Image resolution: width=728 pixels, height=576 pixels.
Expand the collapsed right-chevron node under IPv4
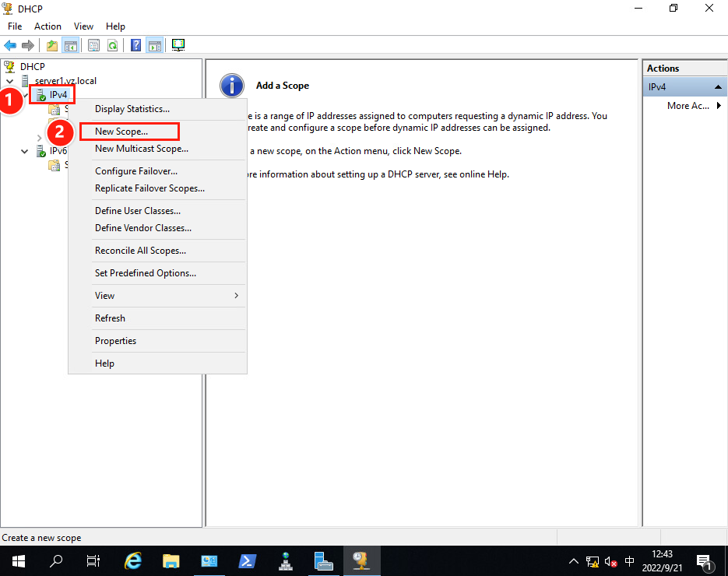39,138
